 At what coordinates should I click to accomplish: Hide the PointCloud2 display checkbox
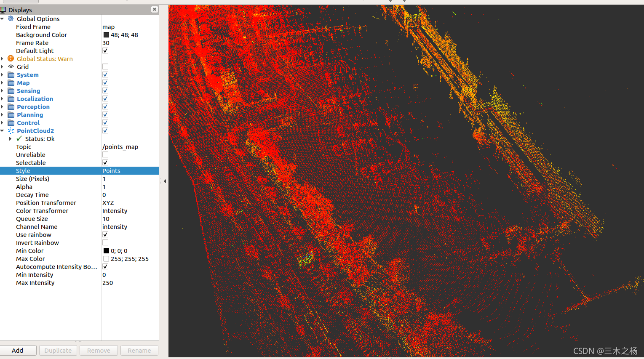click(105, 130)
